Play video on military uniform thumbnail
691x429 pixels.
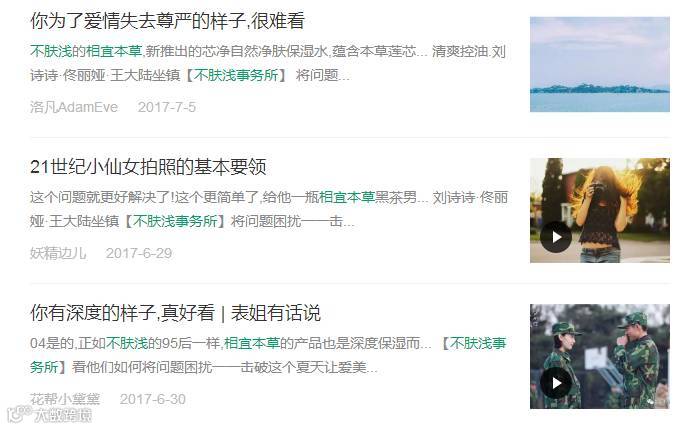coord(556,383)
